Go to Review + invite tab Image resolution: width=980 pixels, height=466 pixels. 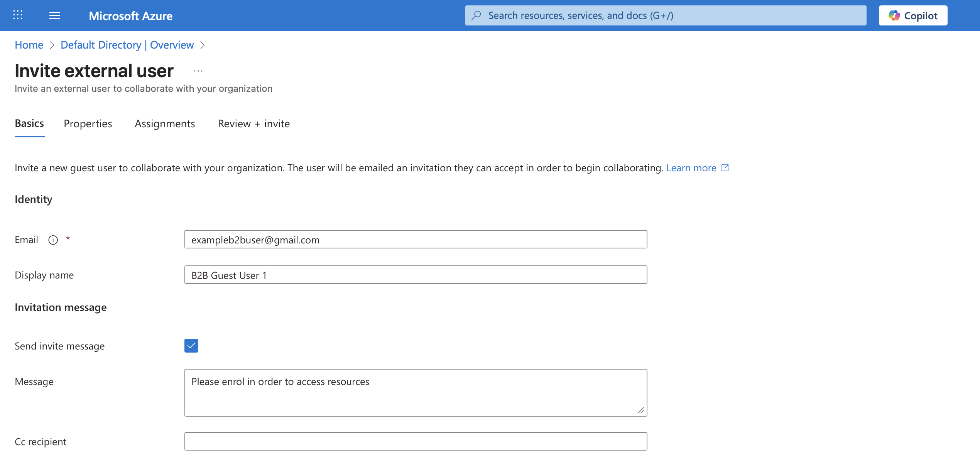click(x=253, y=123)
